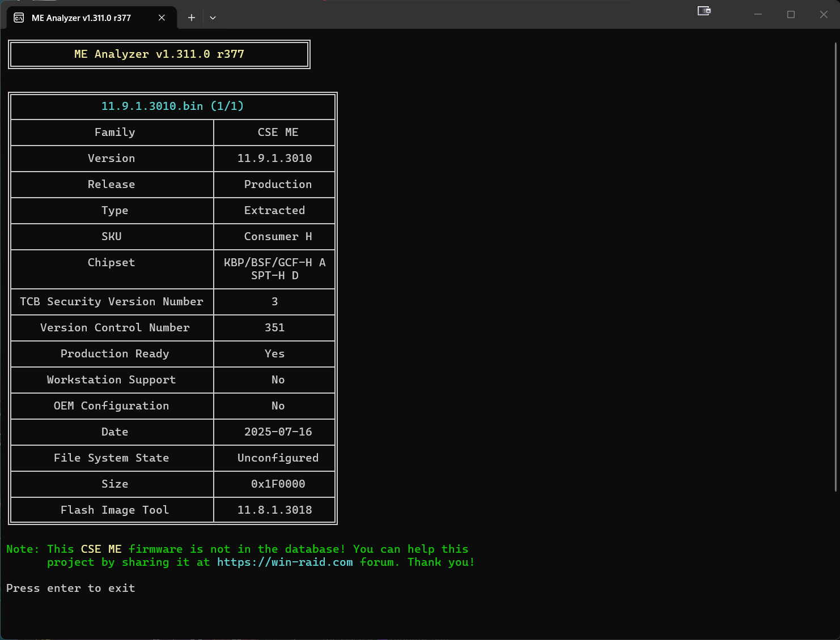
Task: Click the Unconfigured value
Action: pyautogui.click(x=278, y=458)
